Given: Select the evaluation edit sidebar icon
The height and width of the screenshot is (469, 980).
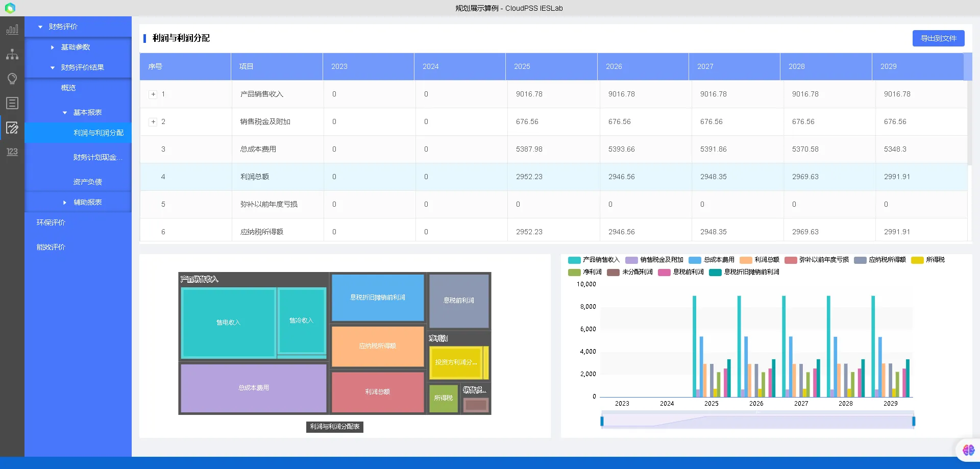Looking at the screenshot, I should [12, 128].
